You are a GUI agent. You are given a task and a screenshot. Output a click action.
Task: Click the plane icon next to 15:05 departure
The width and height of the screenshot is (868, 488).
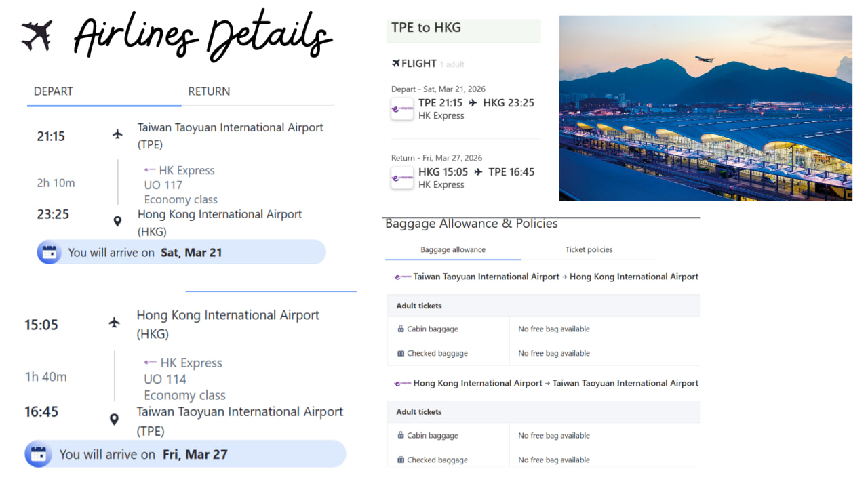[115, 323]
